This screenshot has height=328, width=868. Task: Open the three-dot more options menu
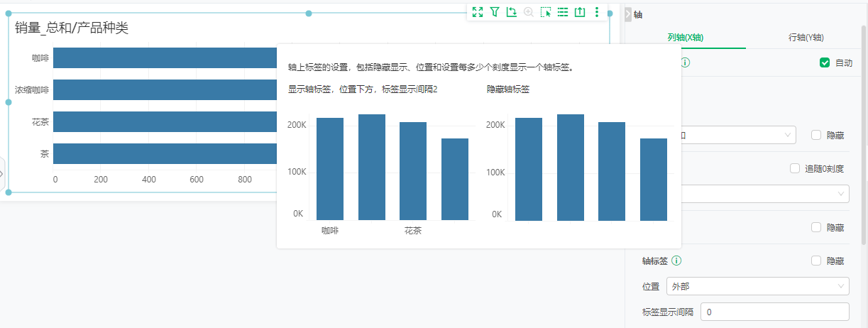(597, 12)
